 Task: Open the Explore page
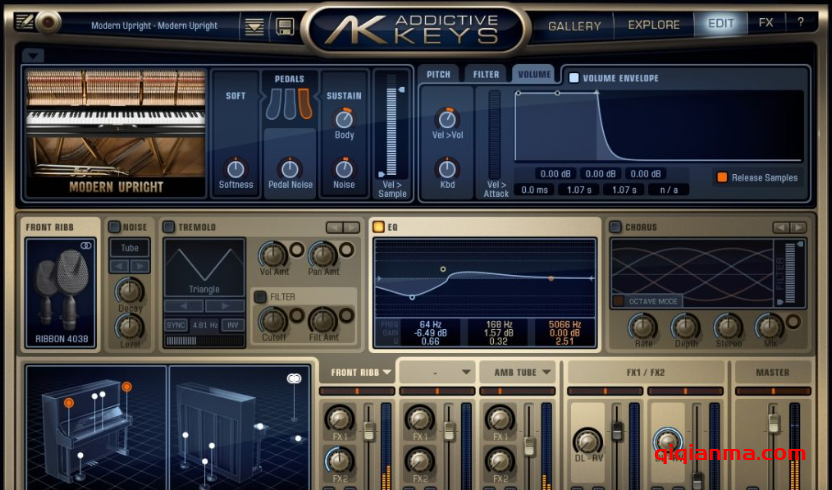[x=654, y=25]
